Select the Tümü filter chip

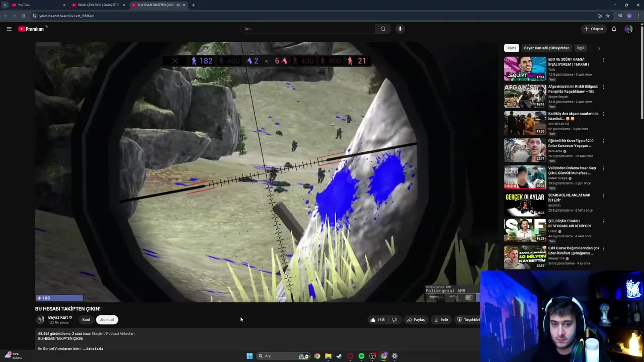[512, 48]
